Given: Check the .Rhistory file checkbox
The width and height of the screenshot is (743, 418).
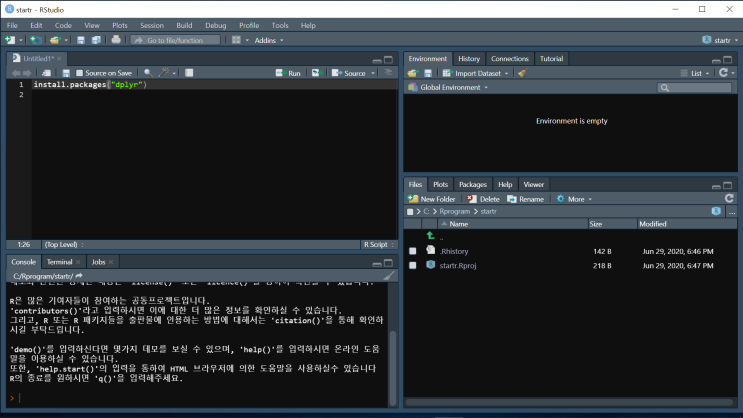Looking at the screenshot, I should tap(413, 251).
